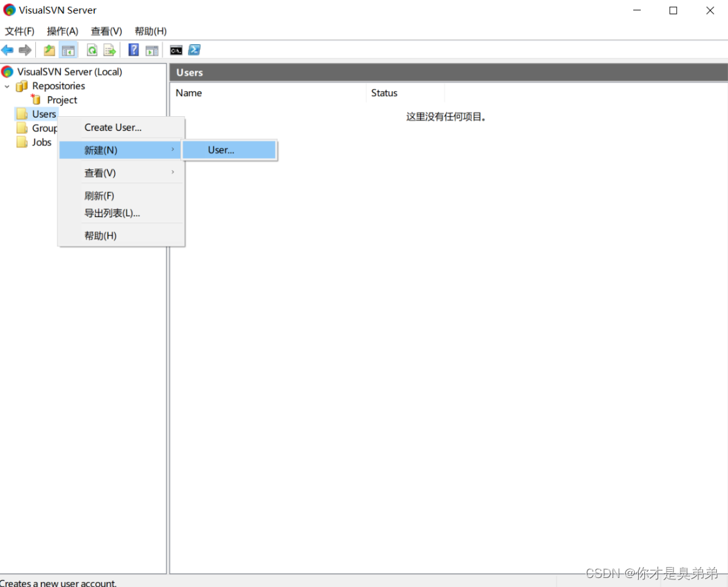This screenshot has height=587, width=728.
Task: Click the Users folder icon in tree
Action: tap(22, 114)
